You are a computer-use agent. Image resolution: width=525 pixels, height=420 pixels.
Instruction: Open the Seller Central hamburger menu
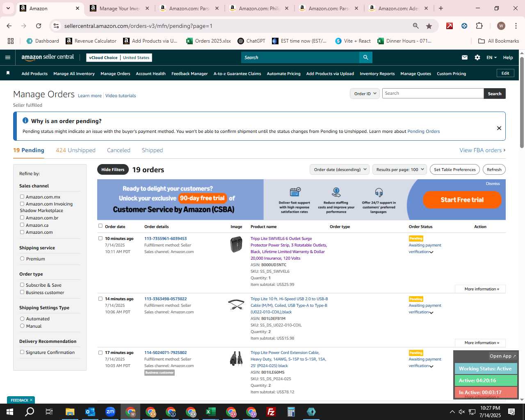click(x=8, y=57)
